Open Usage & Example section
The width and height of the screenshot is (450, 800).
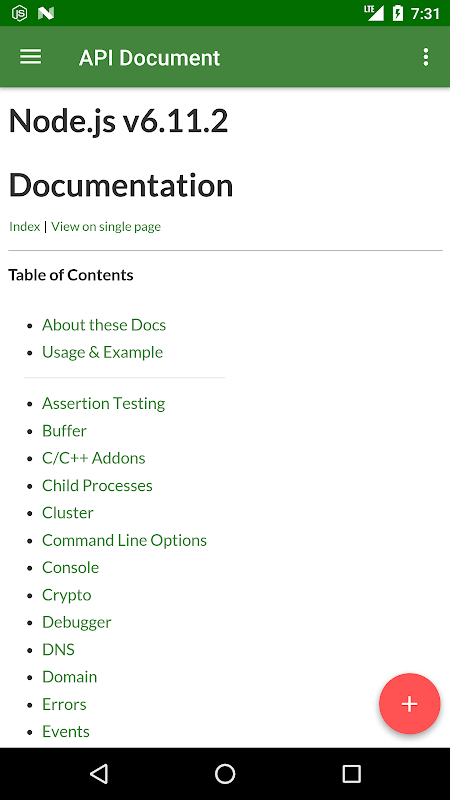pyautogui.click(x=103, y=352)
